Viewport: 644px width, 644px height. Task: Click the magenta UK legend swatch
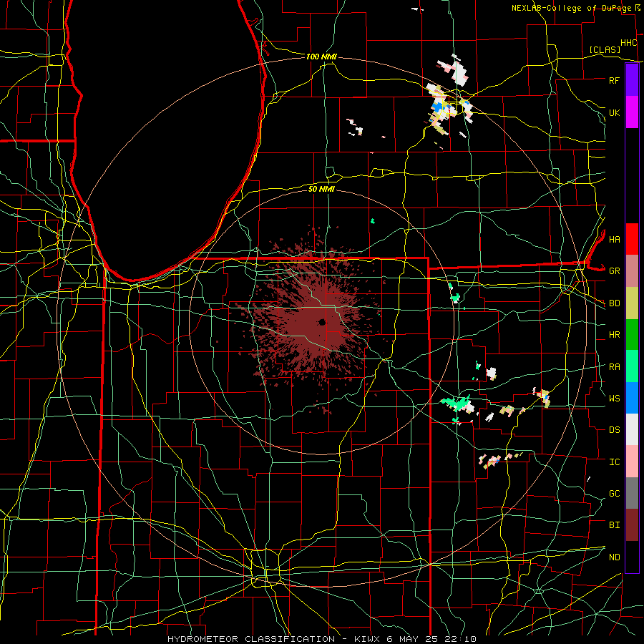[x=632, y=112]
